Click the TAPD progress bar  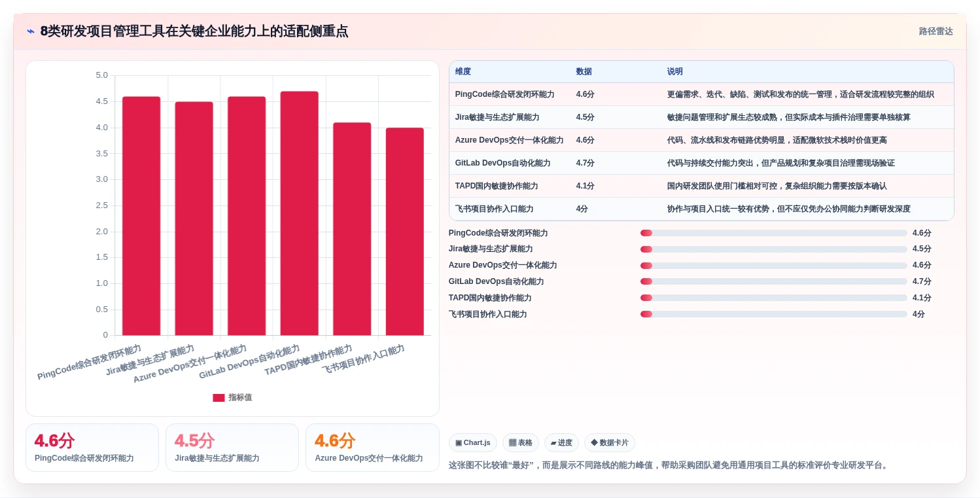774,298
